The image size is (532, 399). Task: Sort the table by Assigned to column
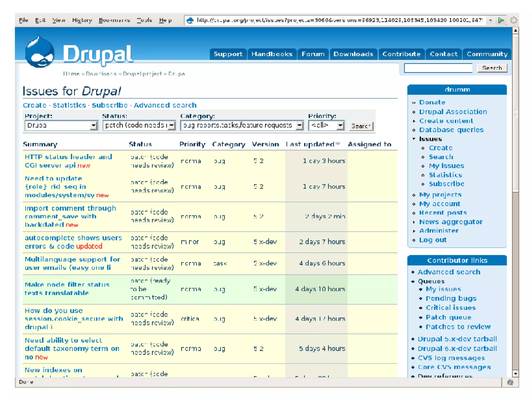point(369,144)
